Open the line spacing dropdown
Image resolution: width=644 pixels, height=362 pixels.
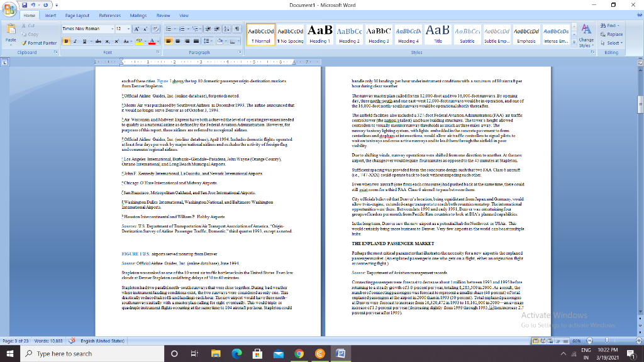click(208, 40)
